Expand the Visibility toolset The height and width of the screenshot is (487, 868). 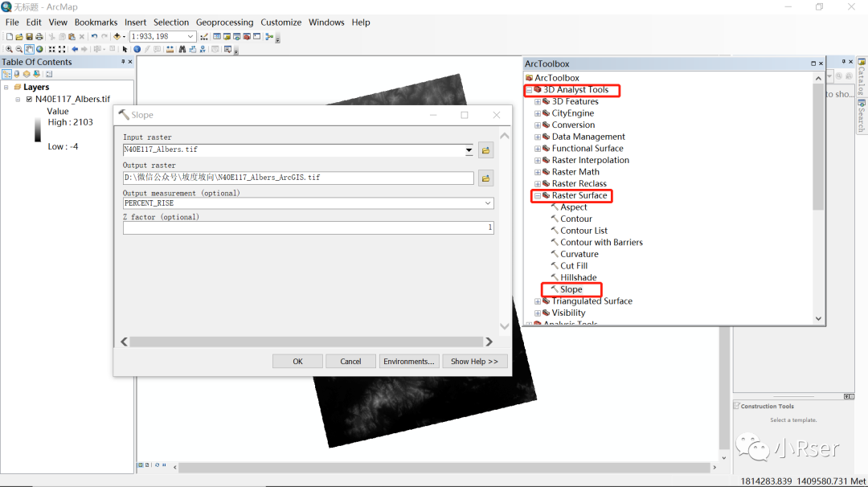538,313
